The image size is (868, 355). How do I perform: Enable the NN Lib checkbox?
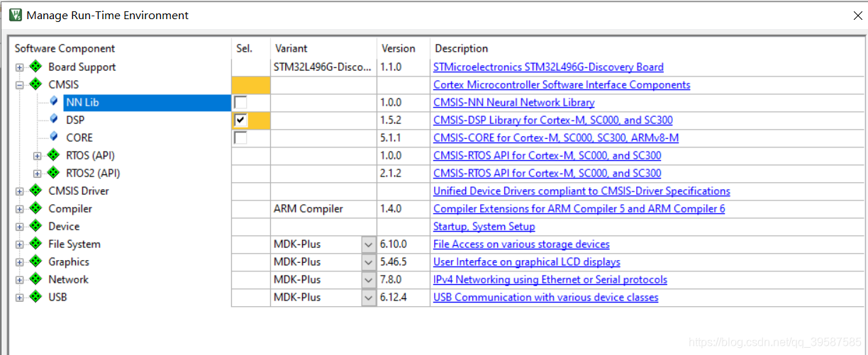[241, 102]
